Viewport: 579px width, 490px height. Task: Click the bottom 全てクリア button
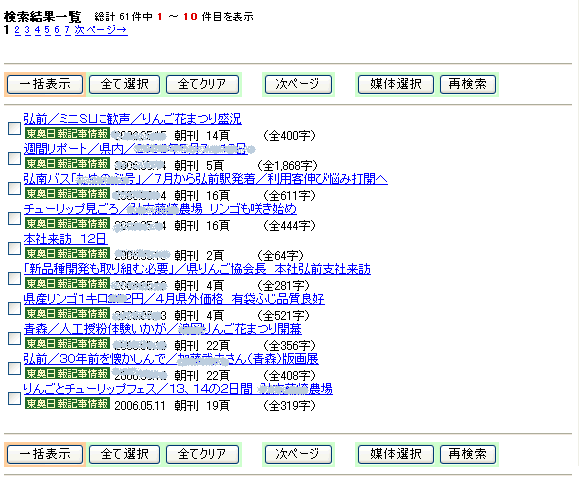click(202, 454)
